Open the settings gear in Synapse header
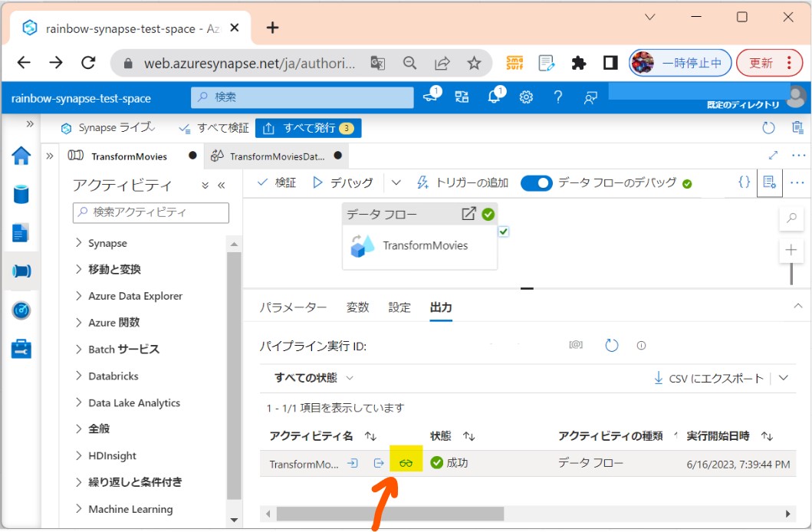This screenshot has height=532, width=812. click(526, 97)
